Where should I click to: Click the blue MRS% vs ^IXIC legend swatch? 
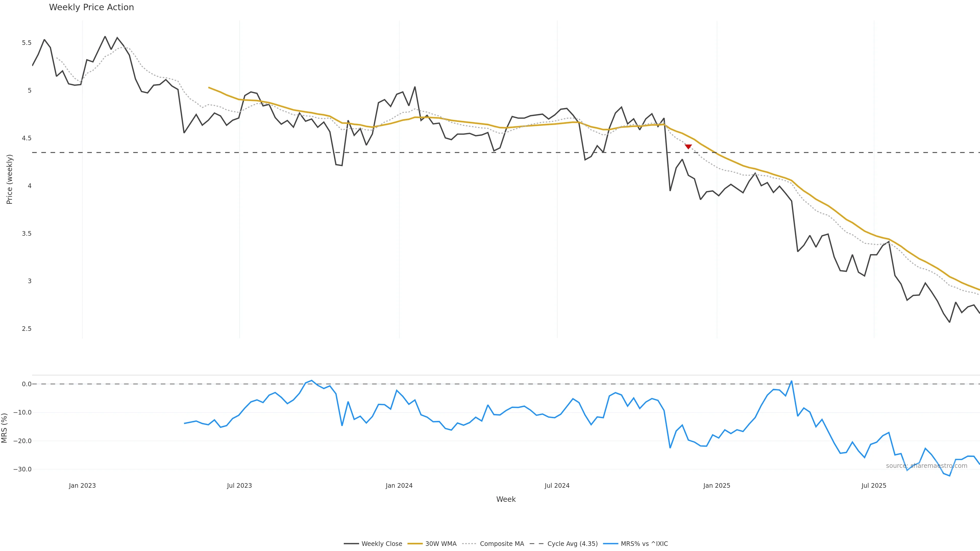[611, 544]
